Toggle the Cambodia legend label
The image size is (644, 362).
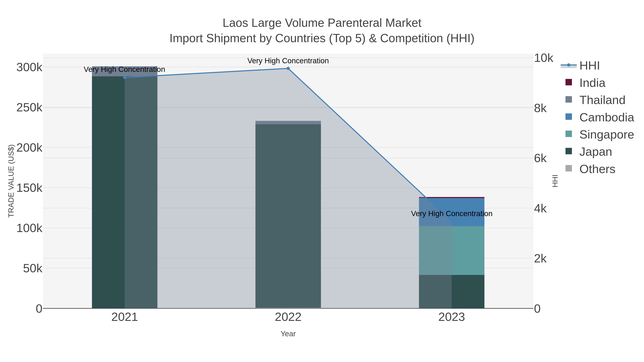[607, 117]
